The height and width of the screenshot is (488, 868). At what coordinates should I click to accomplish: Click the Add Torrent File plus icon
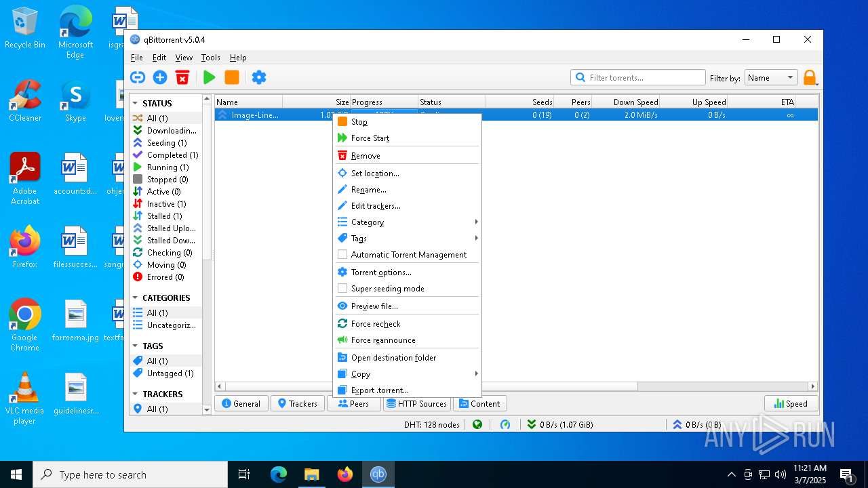pyautogui.click(x=160, y=77)
